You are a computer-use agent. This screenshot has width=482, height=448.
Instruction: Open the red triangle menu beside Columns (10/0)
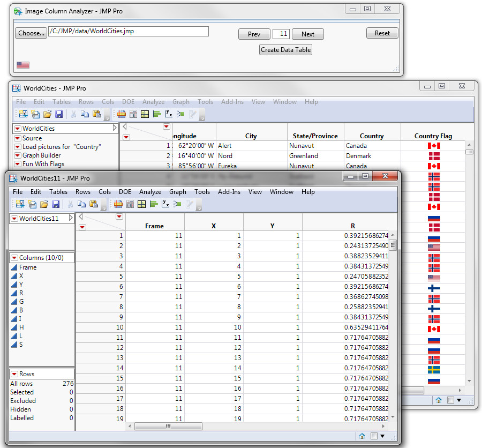(14, 258)
